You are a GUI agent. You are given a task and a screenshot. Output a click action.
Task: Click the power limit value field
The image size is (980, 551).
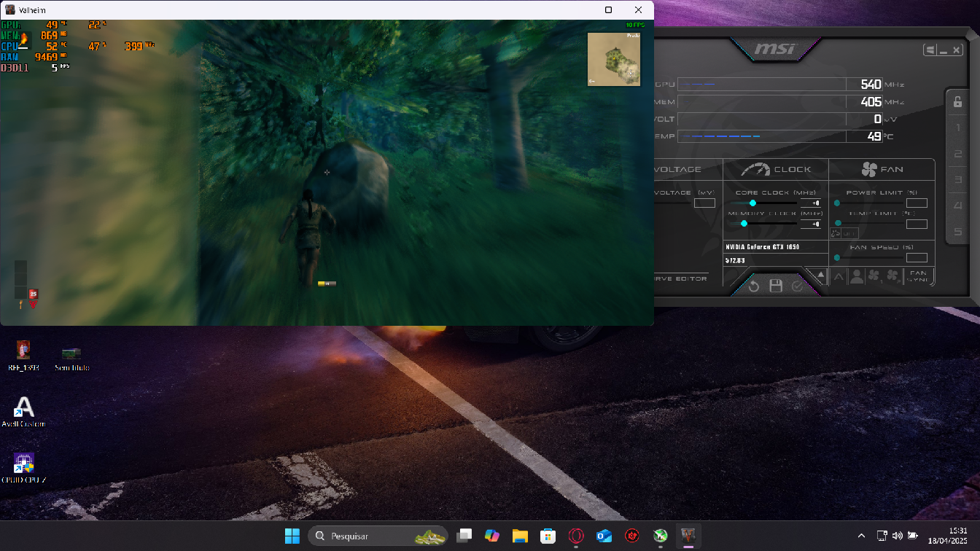coord(917,203)
